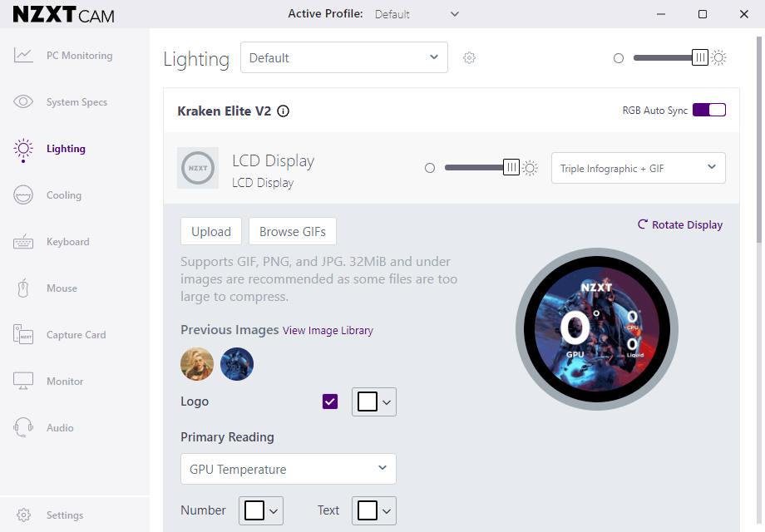The image size is (765, 532).
Task: Click the global maximum brightness sun icon
Action: 718,57
